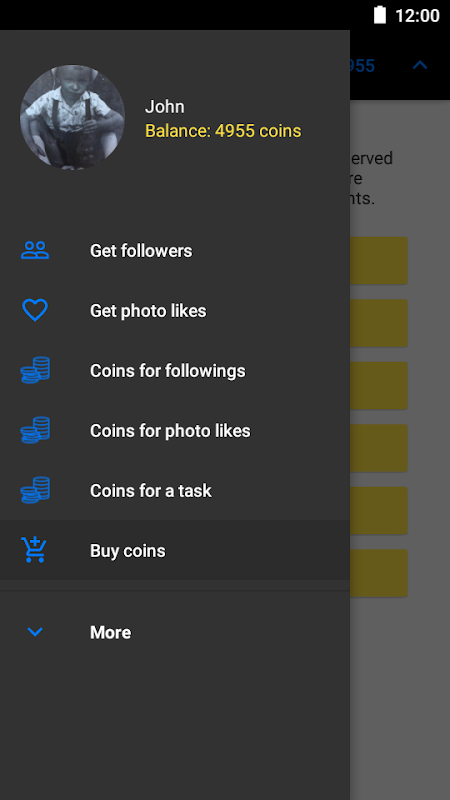
Task: Expand the More section chevron
Action: 35,632
